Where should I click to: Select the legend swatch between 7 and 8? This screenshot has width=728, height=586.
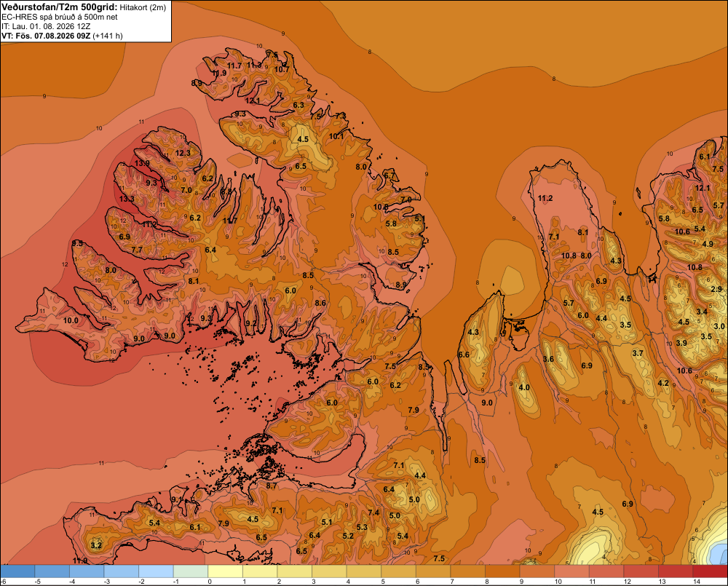pos(467,571)
